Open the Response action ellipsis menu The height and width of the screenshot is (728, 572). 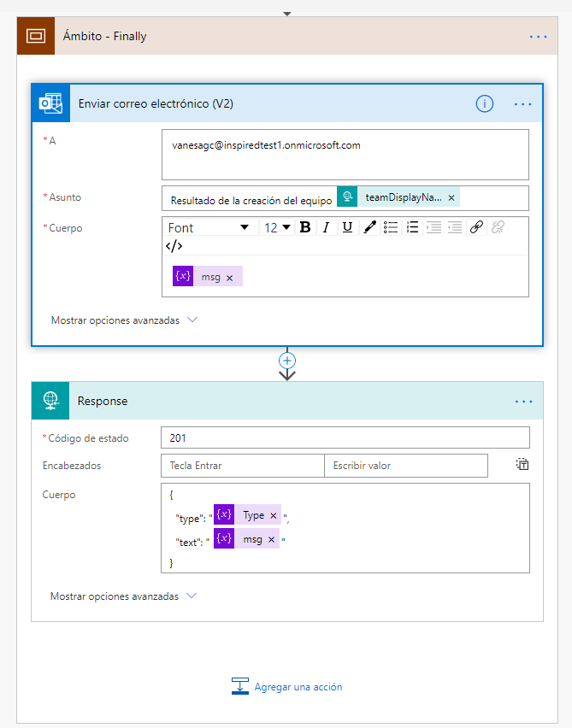pos(522,401)
